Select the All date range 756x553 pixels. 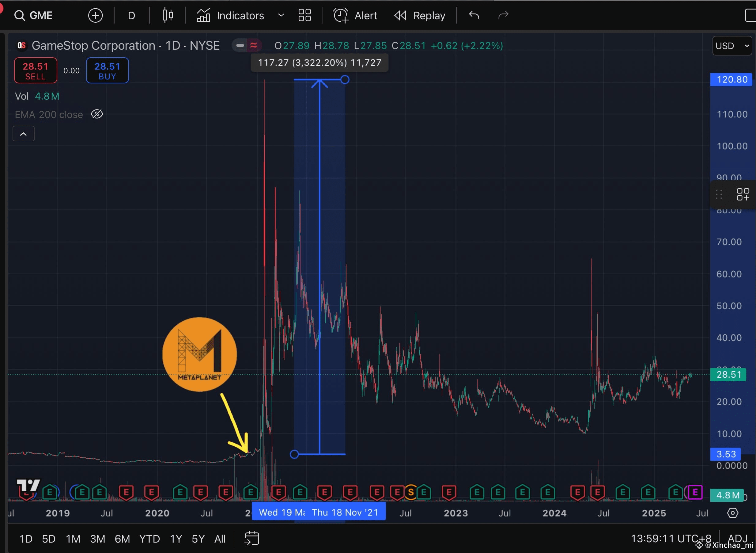tap(220, 539)
